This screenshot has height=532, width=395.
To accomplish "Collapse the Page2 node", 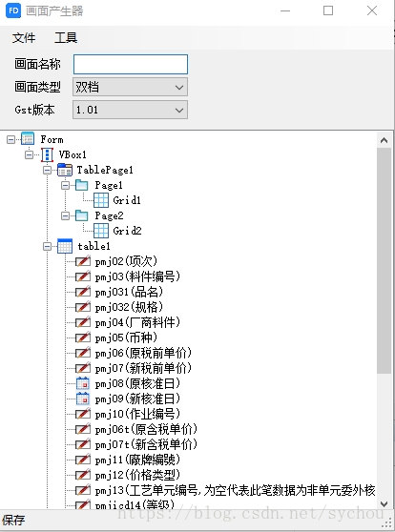I will click(65, 215).
